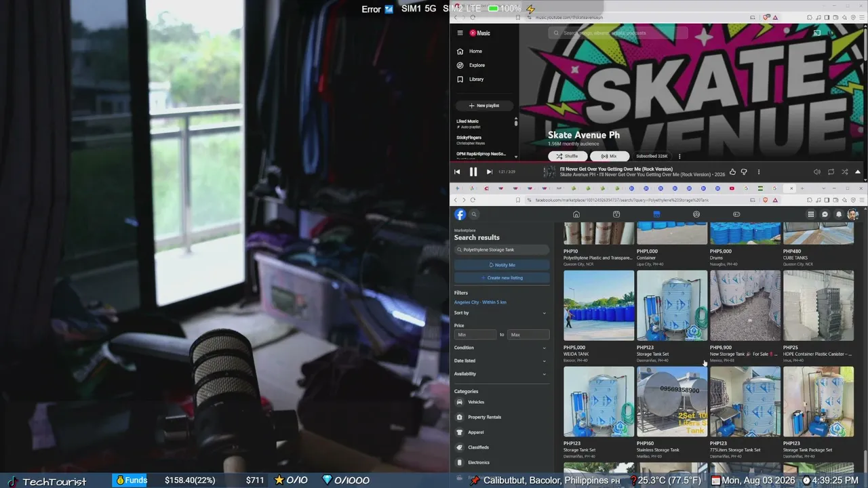868x488 pixels.
Task: Skip to the previous track
Action: [457, 172]
